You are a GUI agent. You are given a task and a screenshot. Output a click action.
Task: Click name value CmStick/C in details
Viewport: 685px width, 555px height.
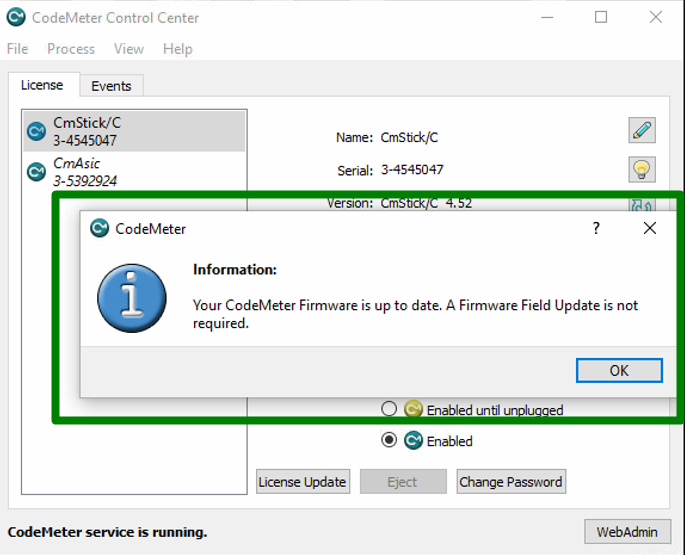point(409,137)
